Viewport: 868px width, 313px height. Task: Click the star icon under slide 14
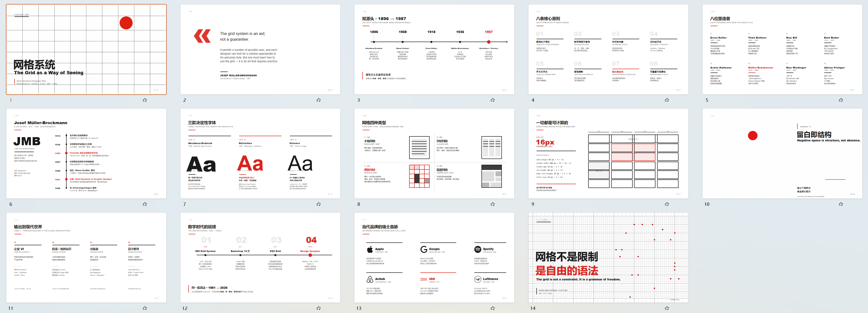[666, 308]
